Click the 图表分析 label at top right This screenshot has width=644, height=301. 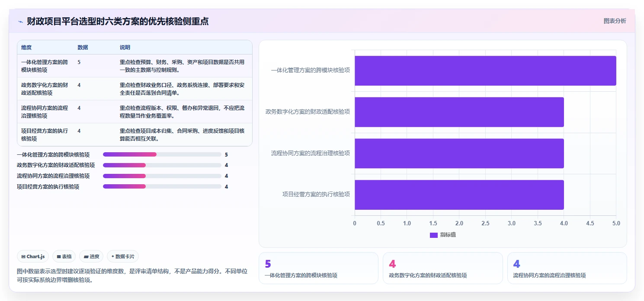(x=615, y=21)
